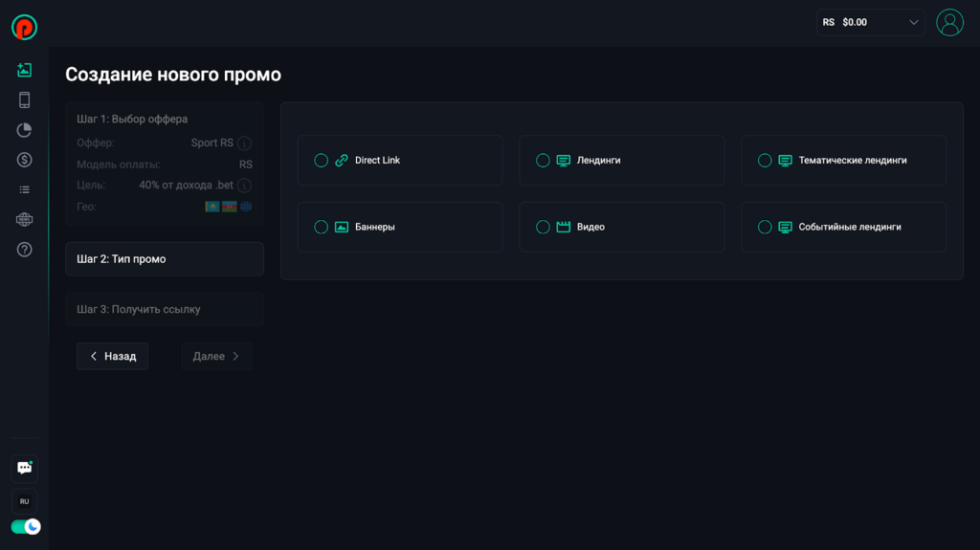Viewport: 980px width, 550px height.
Task: Open Шаг 3: Получить ссылку step
Action: click(165, 309)
